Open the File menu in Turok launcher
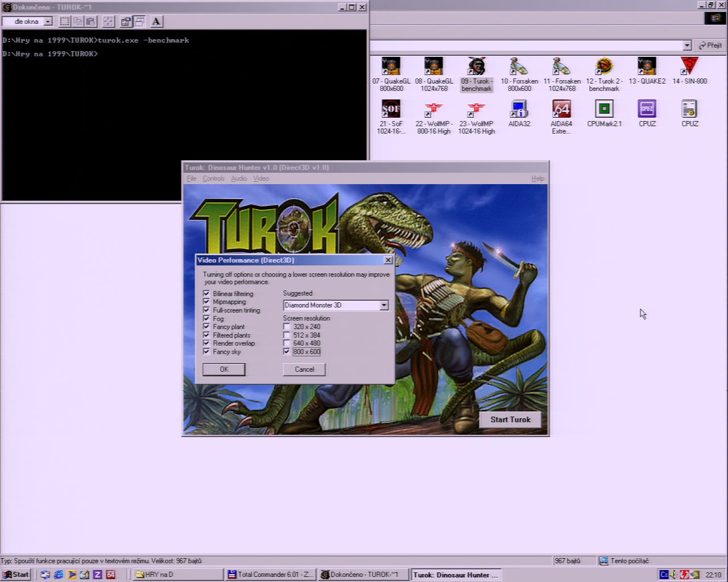Screen dimensions: 728x582 [x=192, y=178]
